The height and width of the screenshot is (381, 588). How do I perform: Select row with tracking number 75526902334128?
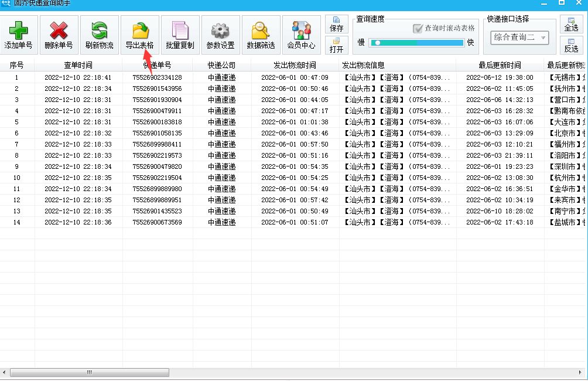pyautogui.click(x=157, y=77)
